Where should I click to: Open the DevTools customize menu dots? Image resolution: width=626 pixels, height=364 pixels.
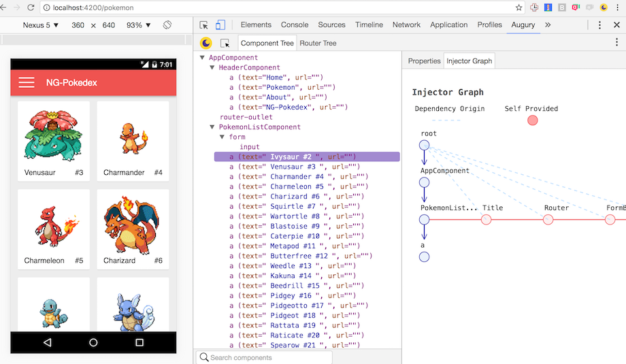(x=599, y=24)
